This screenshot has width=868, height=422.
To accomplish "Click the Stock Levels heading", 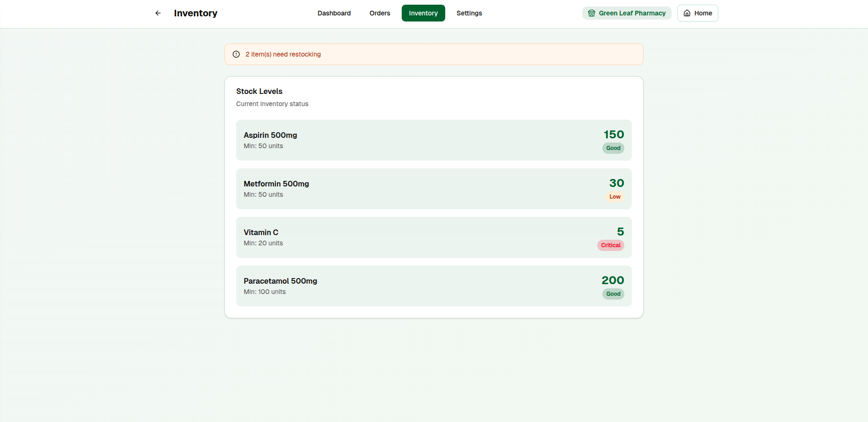I will [x=259, y=91].
